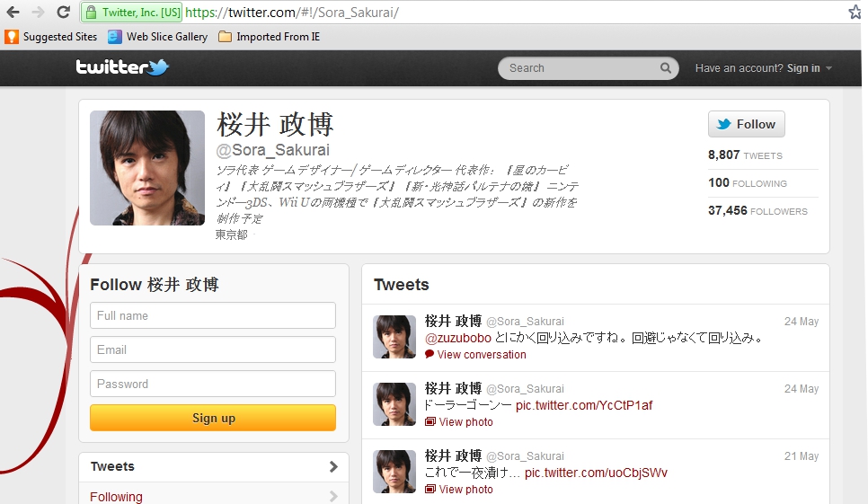868x504 pixels.
Task: Open the Imported From IE folder
Action: tap(269, 37)
